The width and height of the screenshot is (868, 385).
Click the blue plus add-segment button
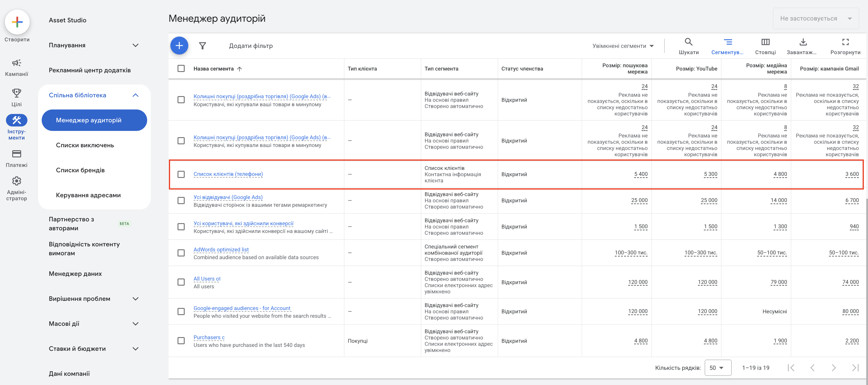tap(179, 46)
